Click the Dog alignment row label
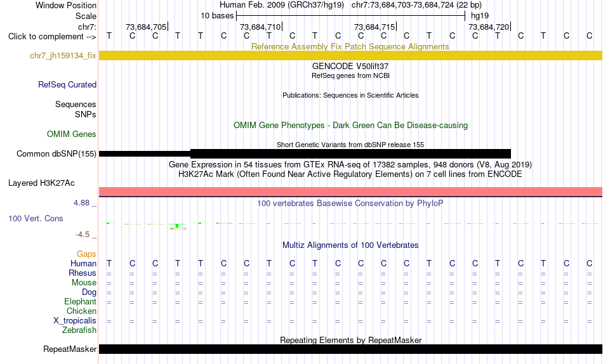The image size is (603, 364). [89, 292]
